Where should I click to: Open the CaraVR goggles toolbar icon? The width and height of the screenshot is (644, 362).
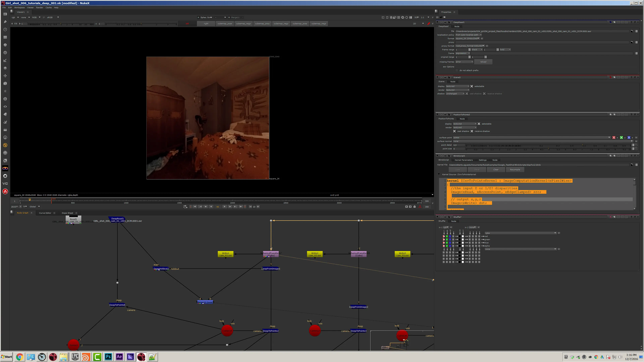coord(5,168)
